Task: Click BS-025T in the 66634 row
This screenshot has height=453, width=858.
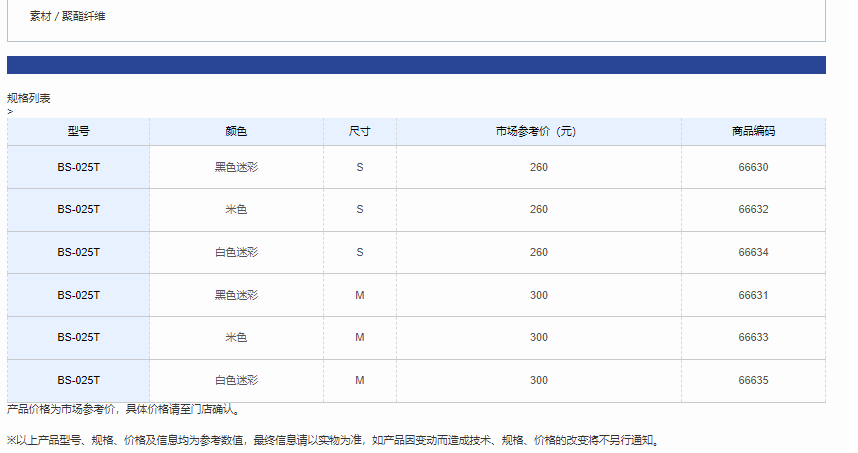Action: [x=78, y=252]
